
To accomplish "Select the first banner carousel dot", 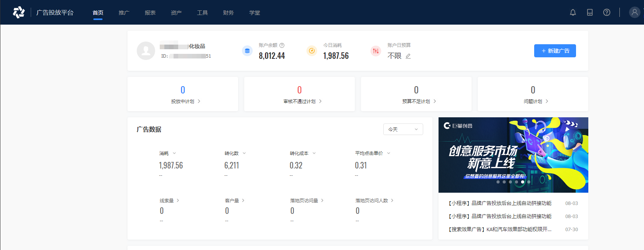I will 498,182.
